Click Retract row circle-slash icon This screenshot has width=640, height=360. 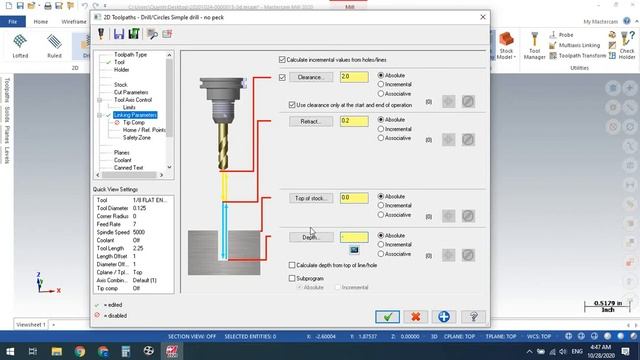[468, 140]
